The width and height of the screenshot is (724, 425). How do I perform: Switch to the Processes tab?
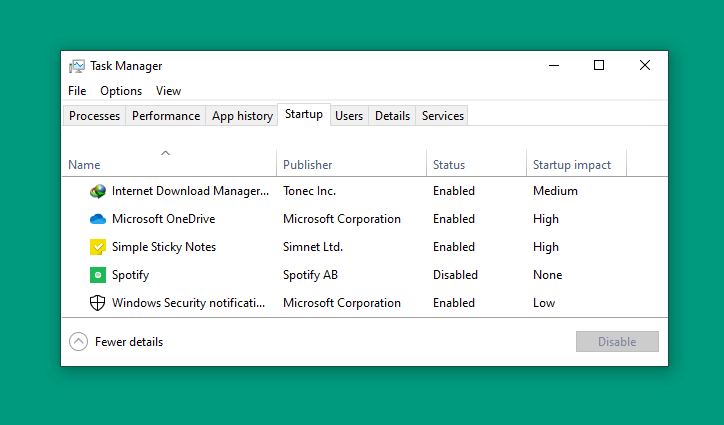coord(94,115)
